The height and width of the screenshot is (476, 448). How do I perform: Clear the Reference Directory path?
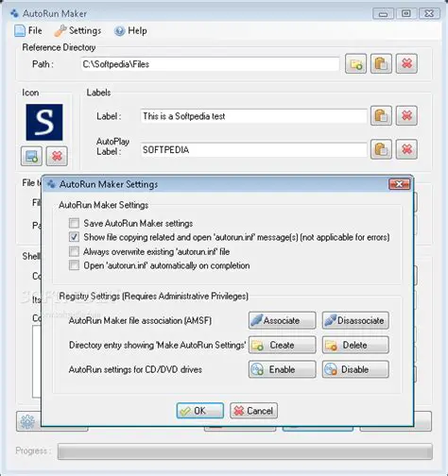406,64
